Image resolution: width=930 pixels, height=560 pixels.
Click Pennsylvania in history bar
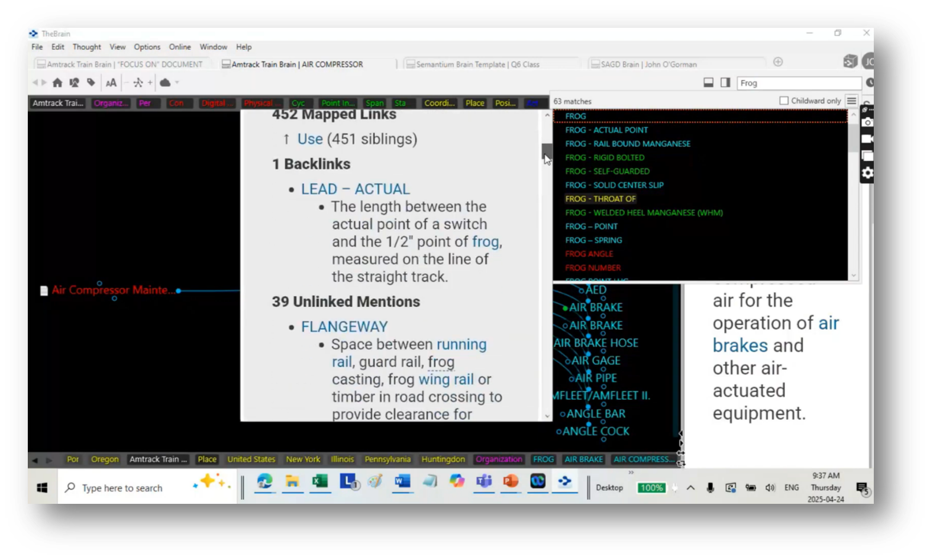coord(387,459)
